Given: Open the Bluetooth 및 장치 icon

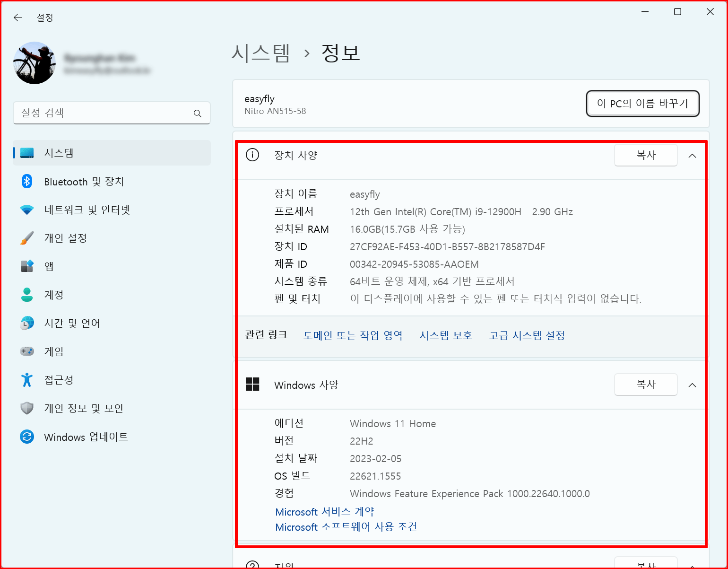Looking at the screenshot, I should pos(27,181).
